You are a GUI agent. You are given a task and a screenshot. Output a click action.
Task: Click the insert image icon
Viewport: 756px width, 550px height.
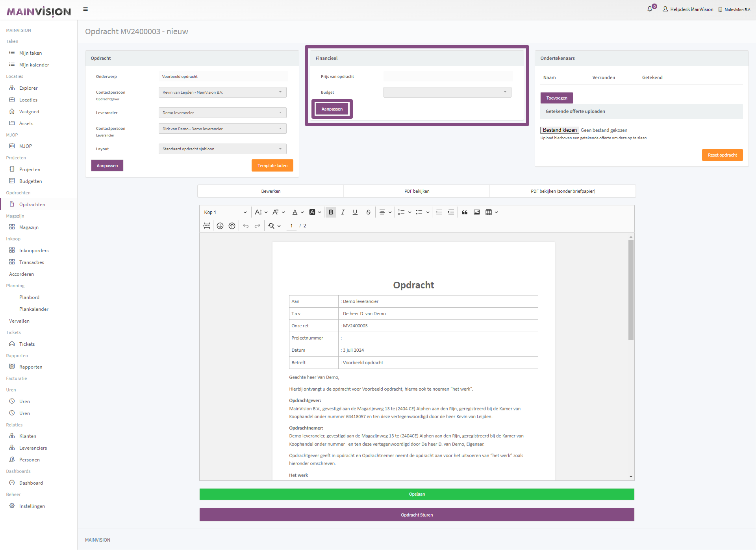pos(476,212)
